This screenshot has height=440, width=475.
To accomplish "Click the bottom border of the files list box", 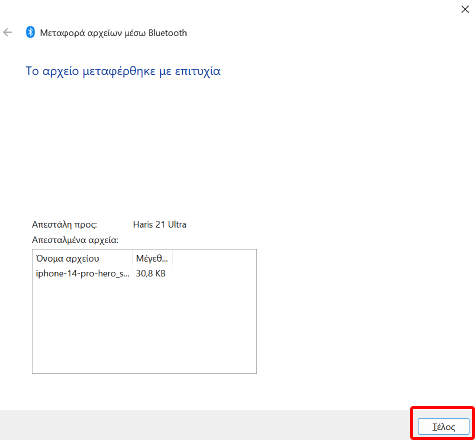I will (x=144, y=373).
